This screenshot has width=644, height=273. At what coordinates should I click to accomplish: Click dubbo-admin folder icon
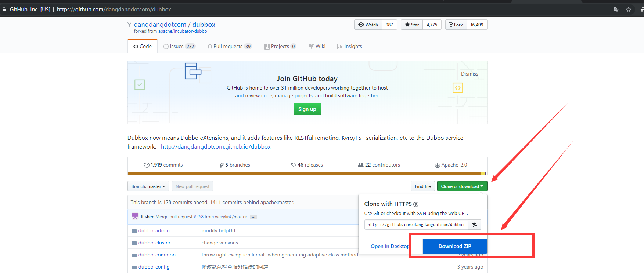(x=134, y=231)
